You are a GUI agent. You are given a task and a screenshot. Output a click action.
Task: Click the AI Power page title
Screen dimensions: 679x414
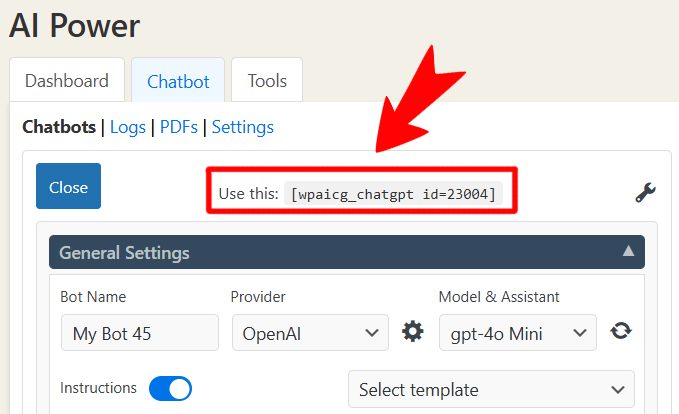[74, 26]
